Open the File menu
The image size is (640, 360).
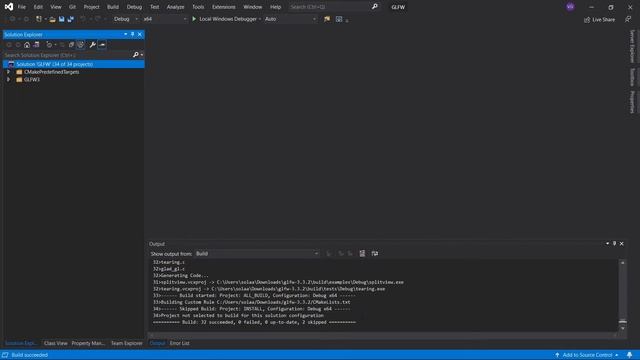pyautogui.click(x=22, y=7)
